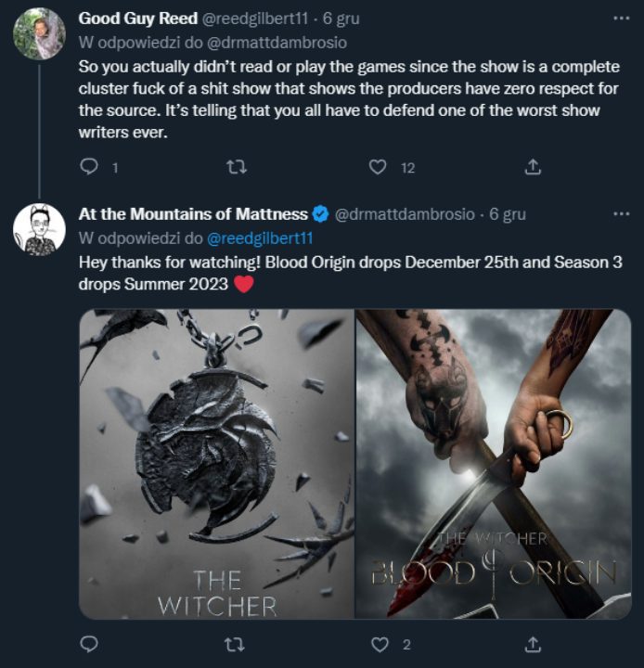
Task: Retweet Good Guy Reed's tweet
Action: pos(237,167)
